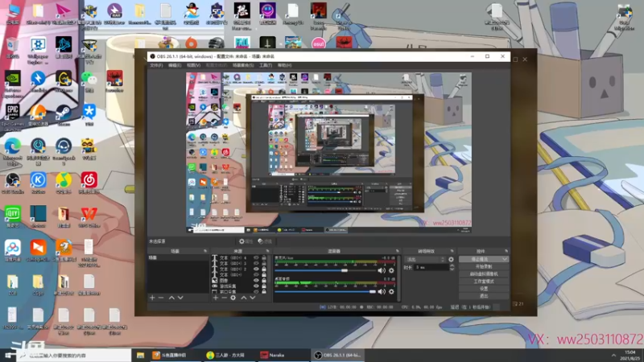Open the 淡出 transition type dropdown
Viewport: 644px width, 362px height.
click(x=425, y=259)
